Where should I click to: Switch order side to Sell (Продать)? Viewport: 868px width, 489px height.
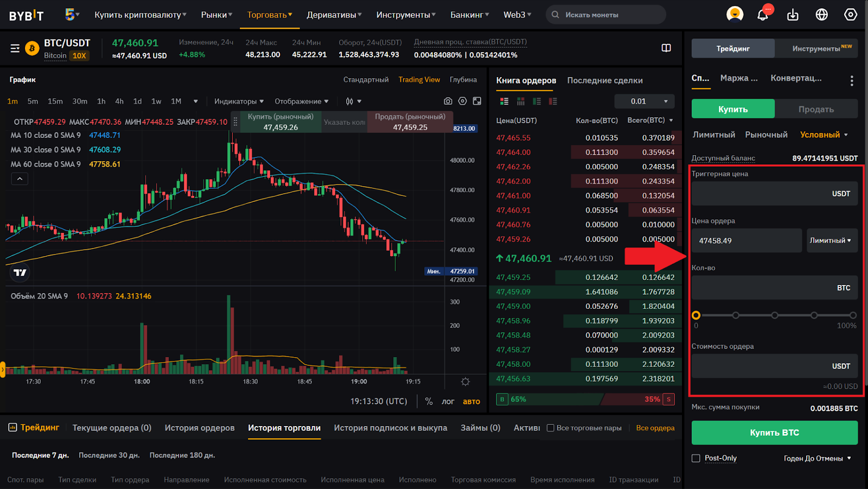click(x=816, y=109)
